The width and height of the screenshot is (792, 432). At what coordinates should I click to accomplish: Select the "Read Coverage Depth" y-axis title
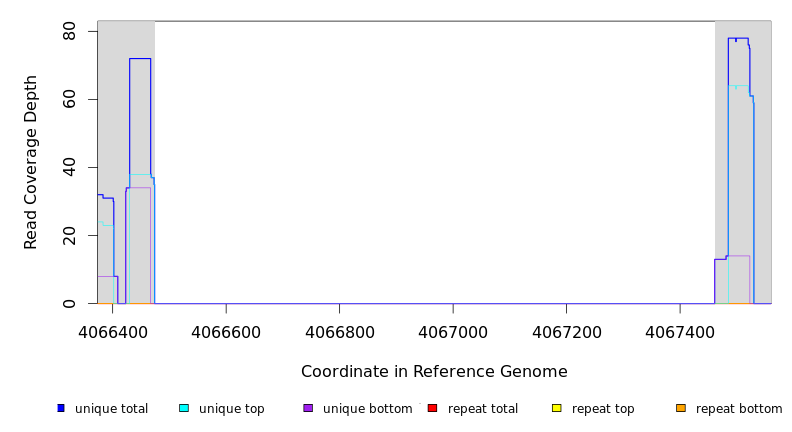click(x=32, y=162)
